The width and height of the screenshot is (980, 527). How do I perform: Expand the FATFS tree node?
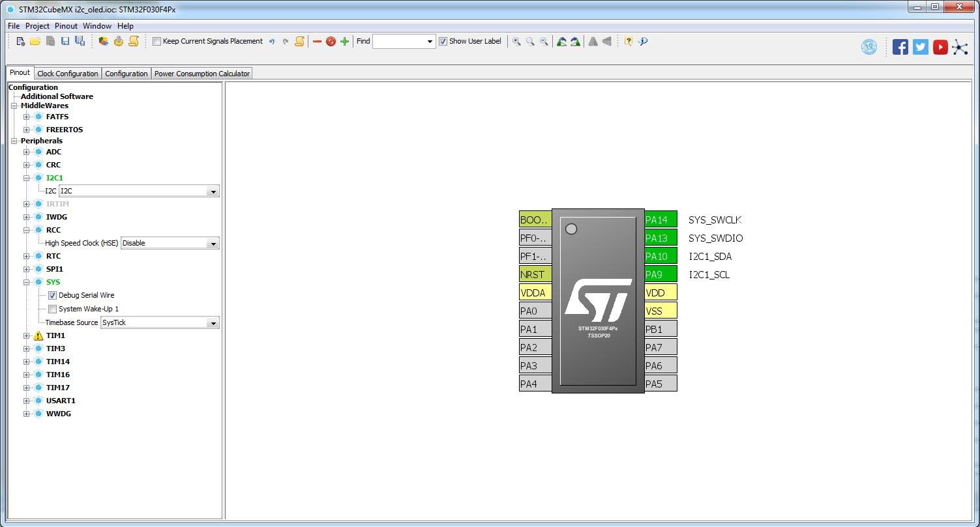[x=27, y=117]
